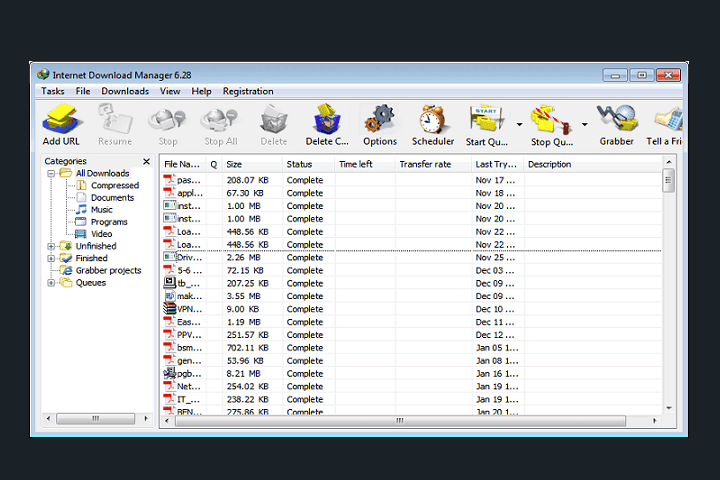Screen dimensions: 720x480
Task: Click the Add URL toolbar icon
Action: (x=62, y=119)
